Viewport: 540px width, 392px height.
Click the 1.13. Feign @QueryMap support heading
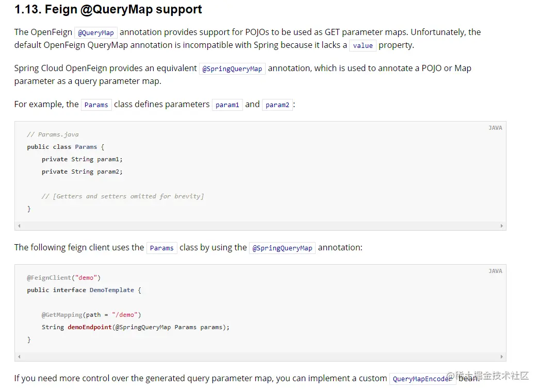(x=108, y=9)
